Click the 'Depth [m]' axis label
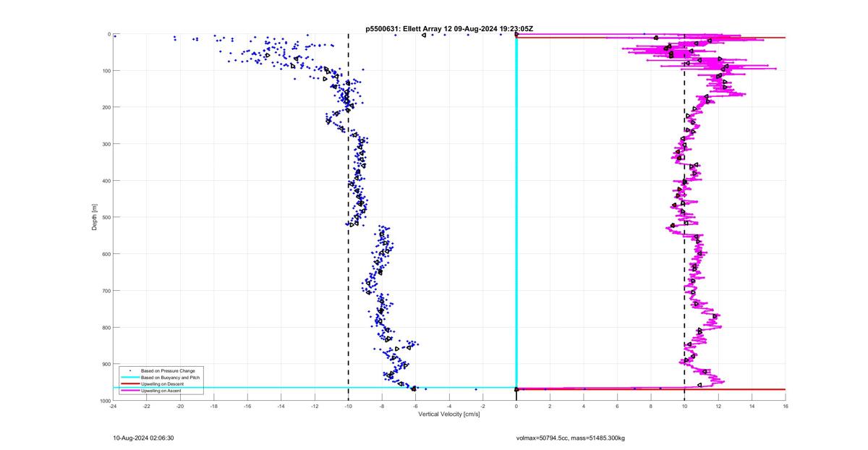This screenshot has width=868, height=450. pyautogui.click(x=95, y=217)
